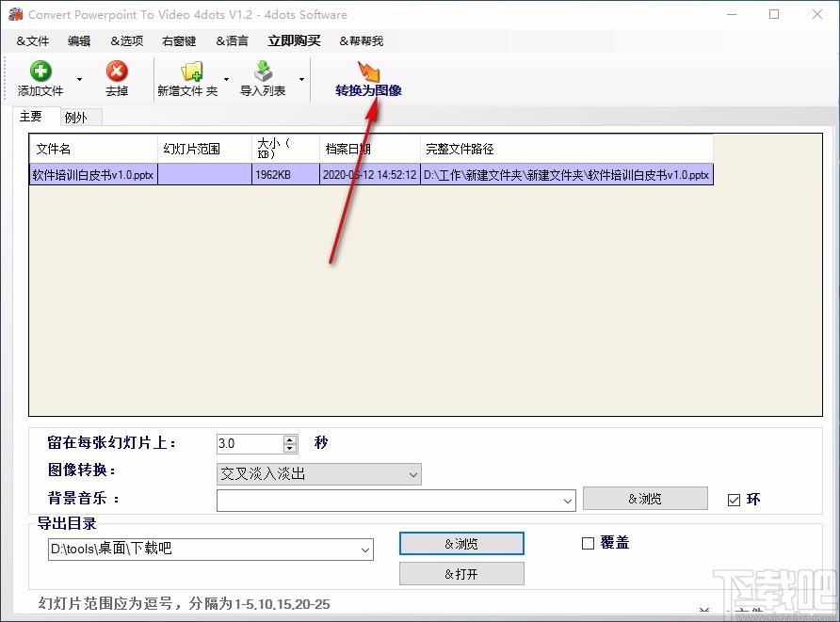The width and height of the screenshot is (840, 622).
Task: Open the 背景音乐 combo box
Action: tap(396, 501)
